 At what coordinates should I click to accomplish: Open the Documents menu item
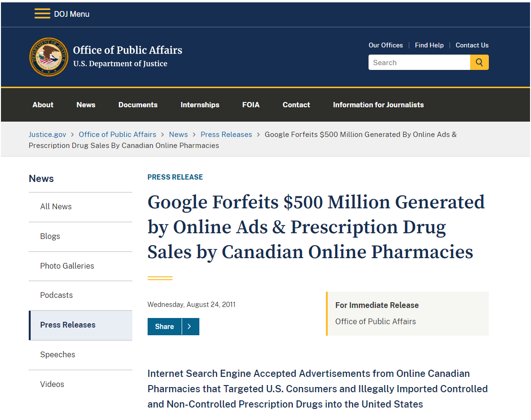(x=138, y=105)
